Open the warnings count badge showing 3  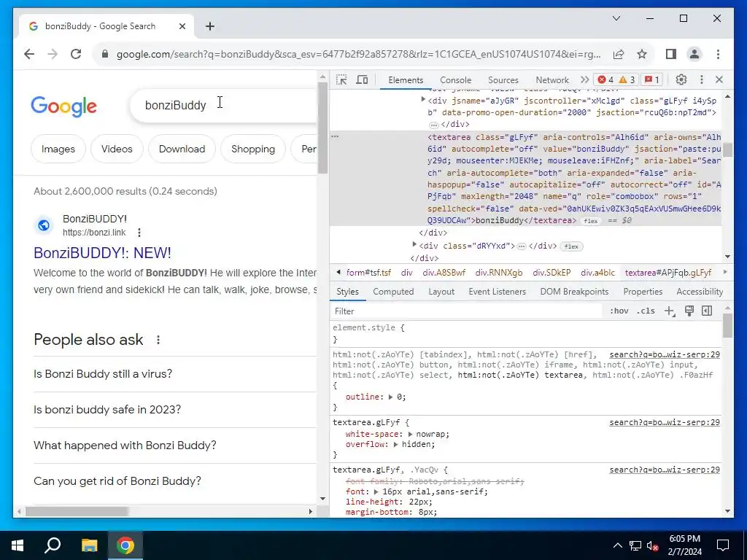tap(627, 80)
